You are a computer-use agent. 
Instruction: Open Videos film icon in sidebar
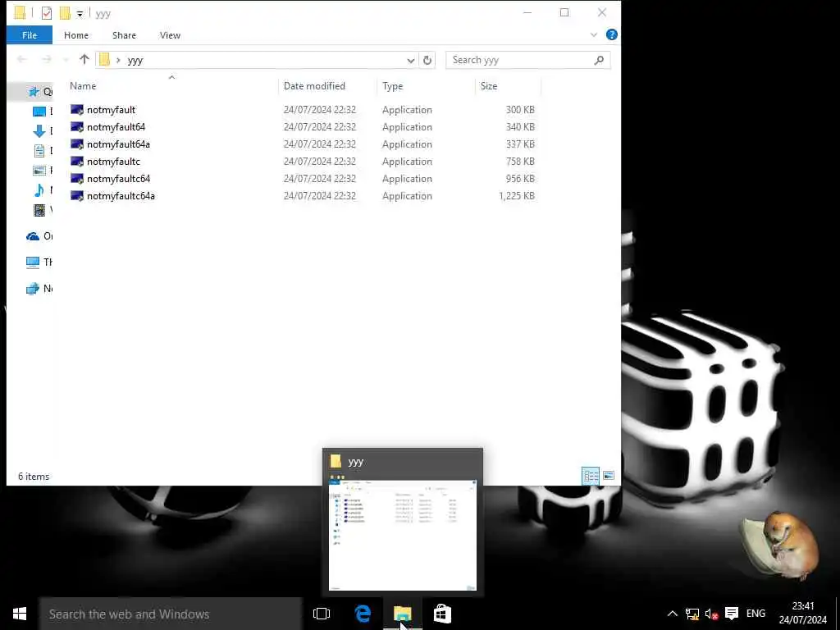click(x=39, y=210)
